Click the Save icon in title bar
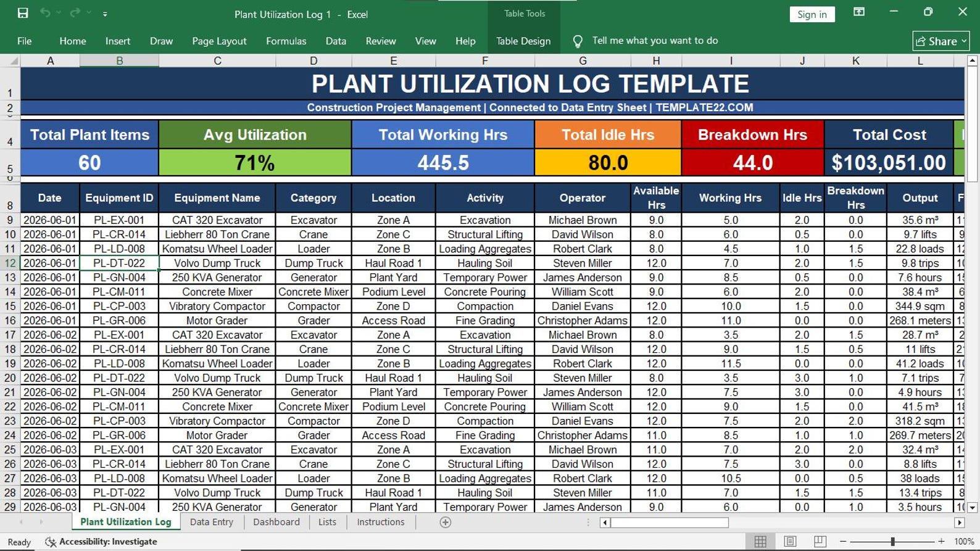Viewport: 980px width, 551px height. [x=23, y=13]
